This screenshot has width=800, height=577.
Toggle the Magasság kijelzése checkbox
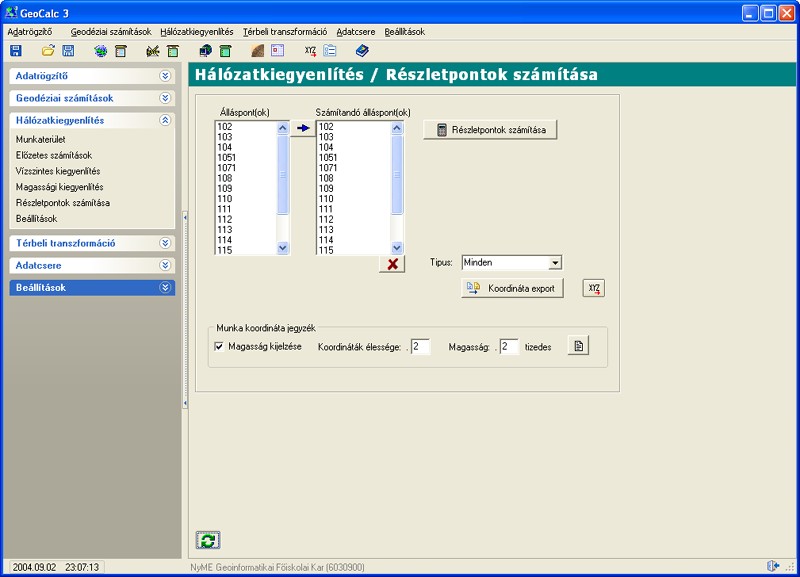(x=219, y=346)
